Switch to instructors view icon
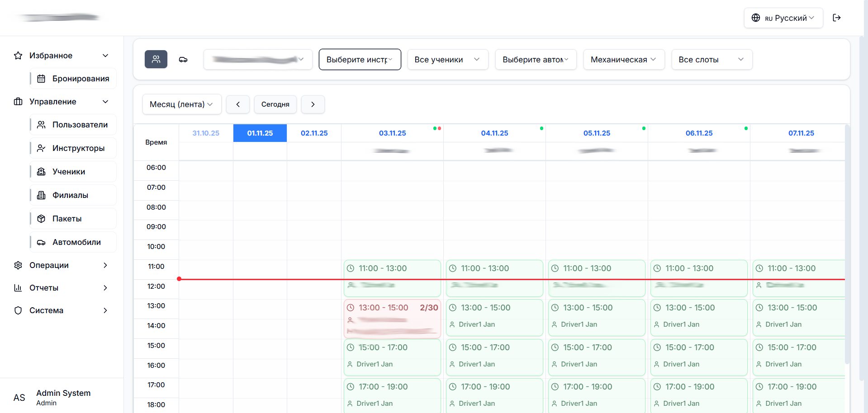 (156, 59)
